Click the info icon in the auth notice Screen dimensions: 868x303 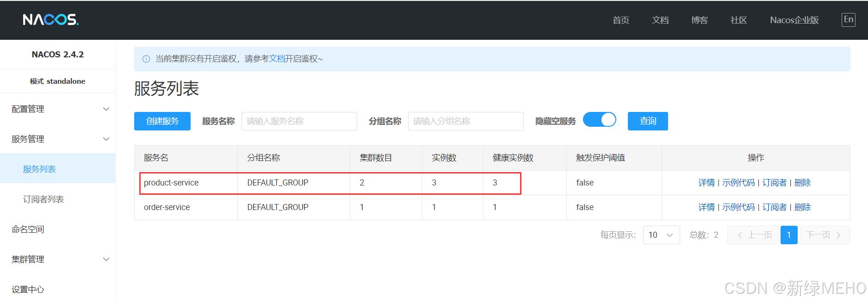146,59
